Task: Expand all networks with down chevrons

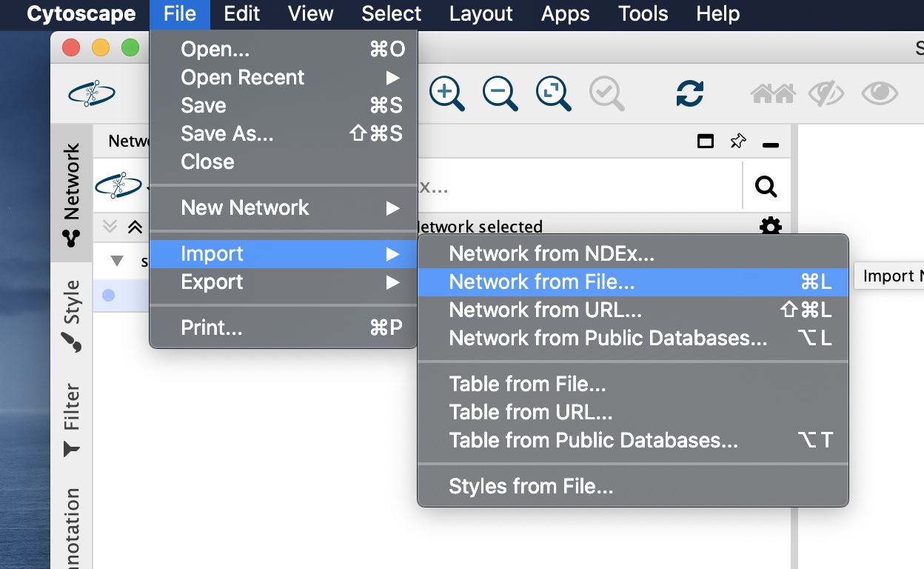Action: 110,227
